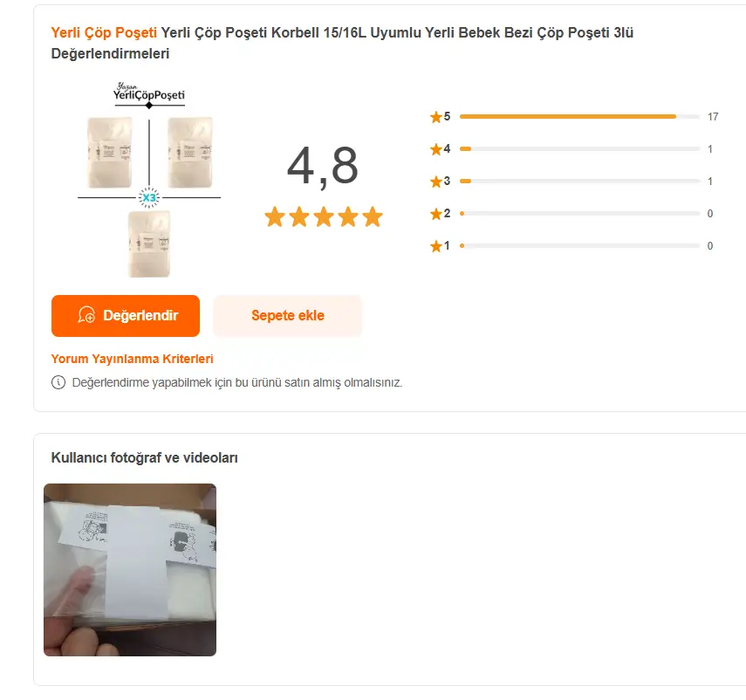Open the user-uploaded review photo
This screenshot has width=746, height=700.
[130, 570]
